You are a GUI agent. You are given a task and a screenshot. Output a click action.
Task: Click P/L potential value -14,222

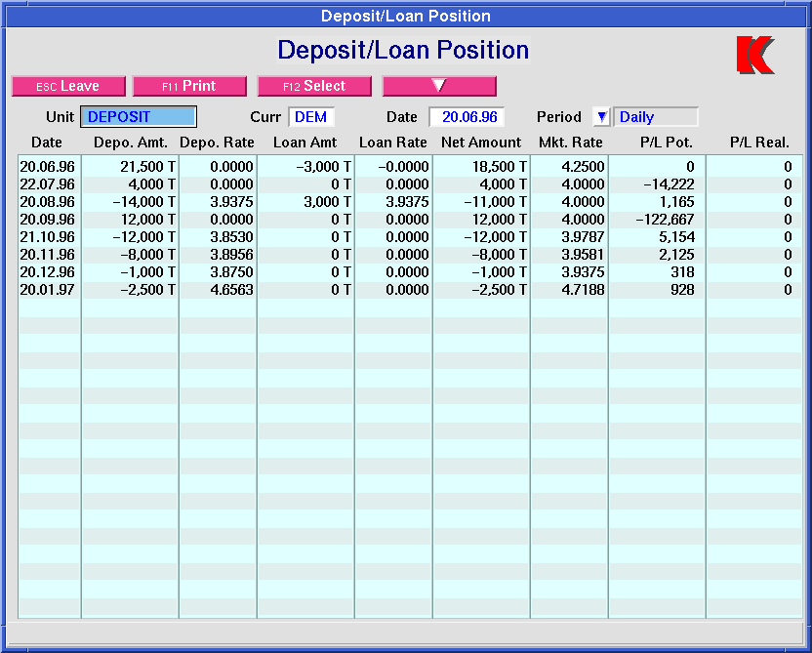670,184
